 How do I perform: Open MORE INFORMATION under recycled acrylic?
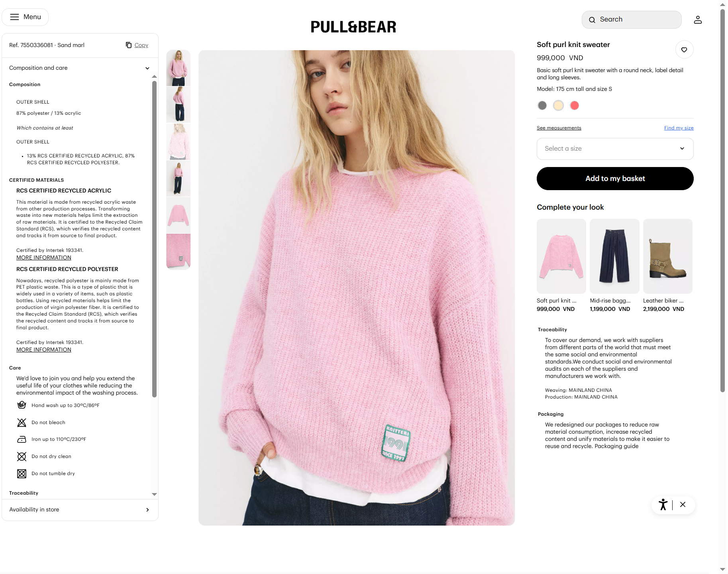[44, 258]
